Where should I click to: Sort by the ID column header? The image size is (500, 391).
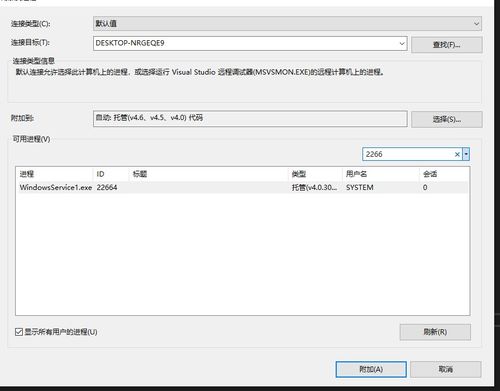coord(111,174)
